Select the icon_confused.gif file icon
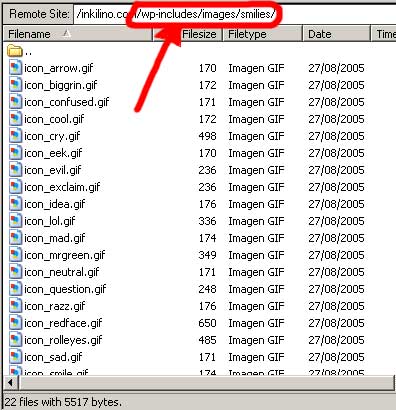This screenshot has height=410, width=396. (x=15, y=102)
